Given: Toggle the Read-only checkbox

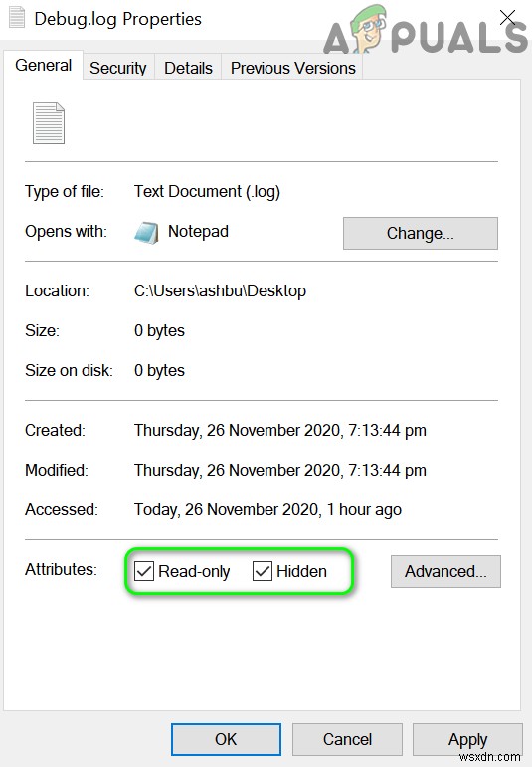Looking at the screenshot, I should click(144, 571).
